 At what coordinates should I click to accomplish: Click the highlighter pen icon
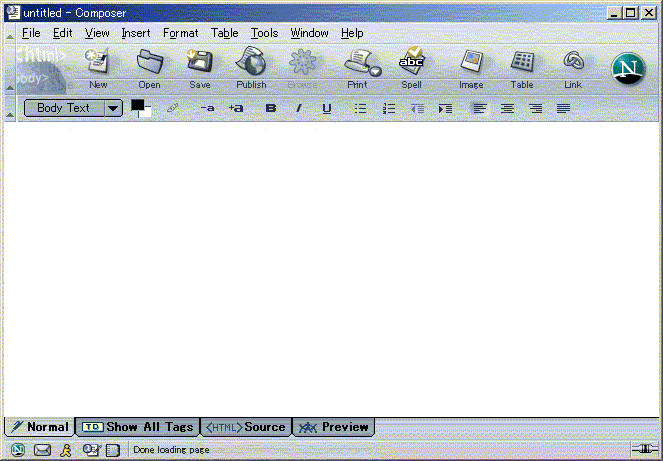(x=173, y=108)
